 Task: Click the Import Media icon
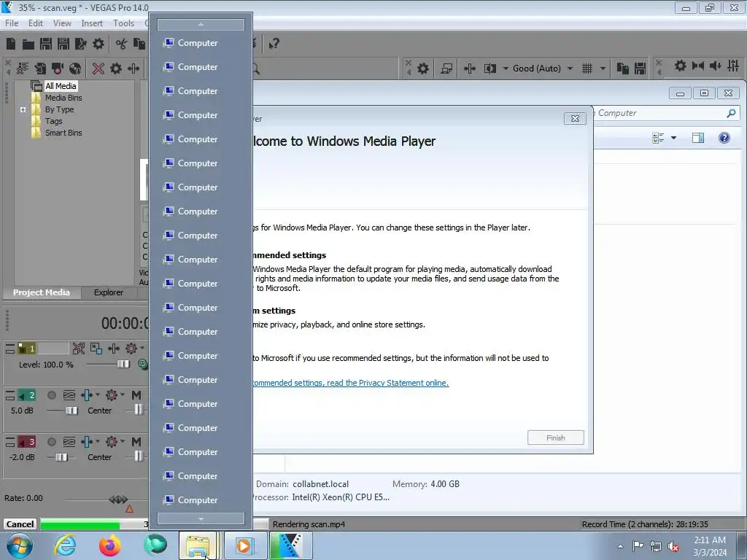[x=40, y=69]
